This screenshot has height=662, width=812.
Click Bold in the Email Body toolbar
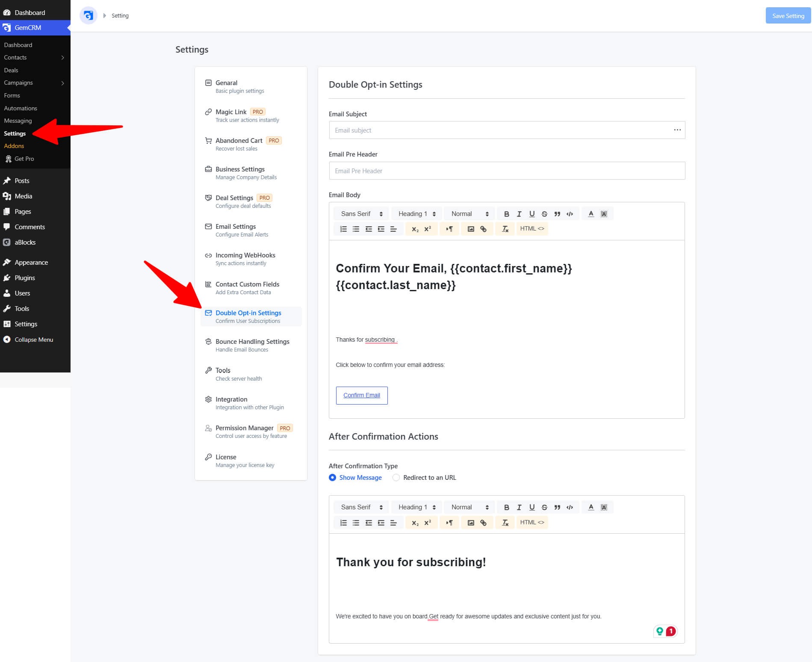coord(506,214)
